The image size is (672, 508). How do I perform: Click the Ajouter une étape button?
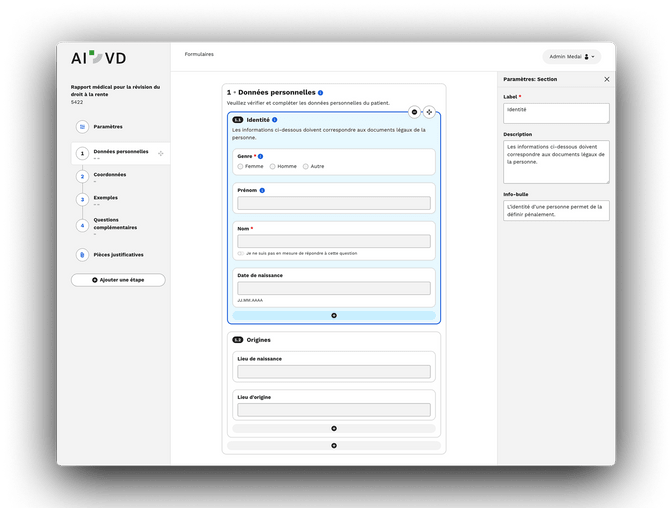118,280
